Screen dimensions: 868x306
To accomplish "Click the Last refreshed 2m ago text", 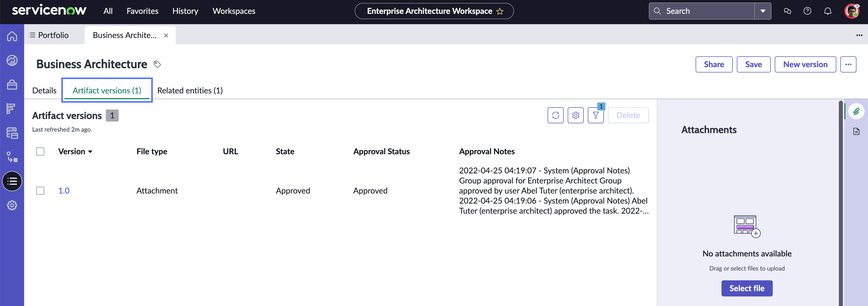I will [x=62, y=130].
